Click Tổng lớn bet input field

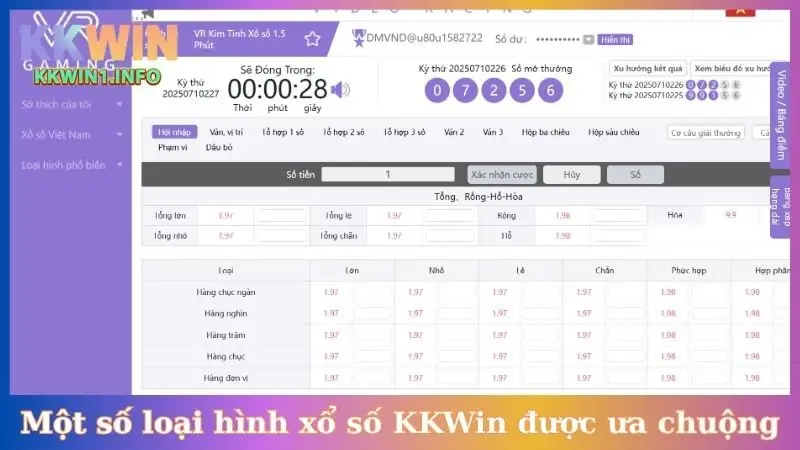point(281,216)
